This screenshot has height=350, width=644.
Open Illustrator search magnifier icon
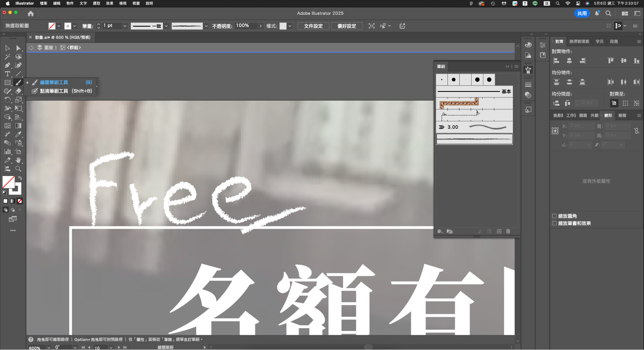(608, 14)
